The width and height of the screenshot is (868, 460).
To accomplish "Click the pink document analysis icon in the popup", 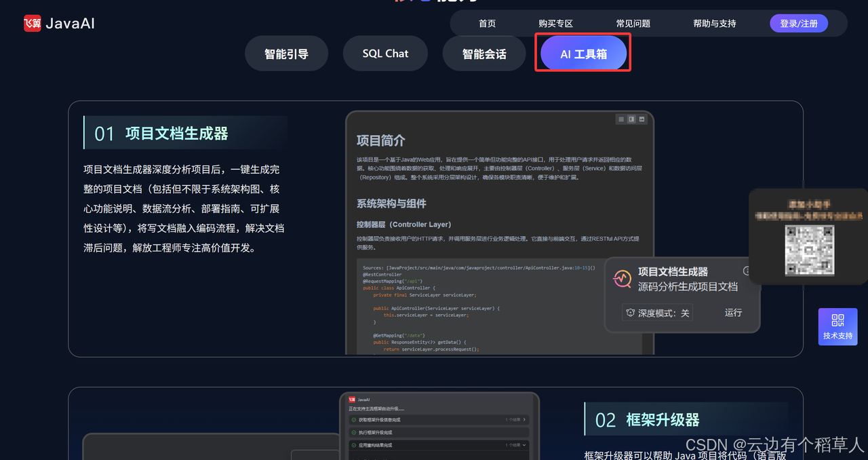I will [x=622, y=278].
